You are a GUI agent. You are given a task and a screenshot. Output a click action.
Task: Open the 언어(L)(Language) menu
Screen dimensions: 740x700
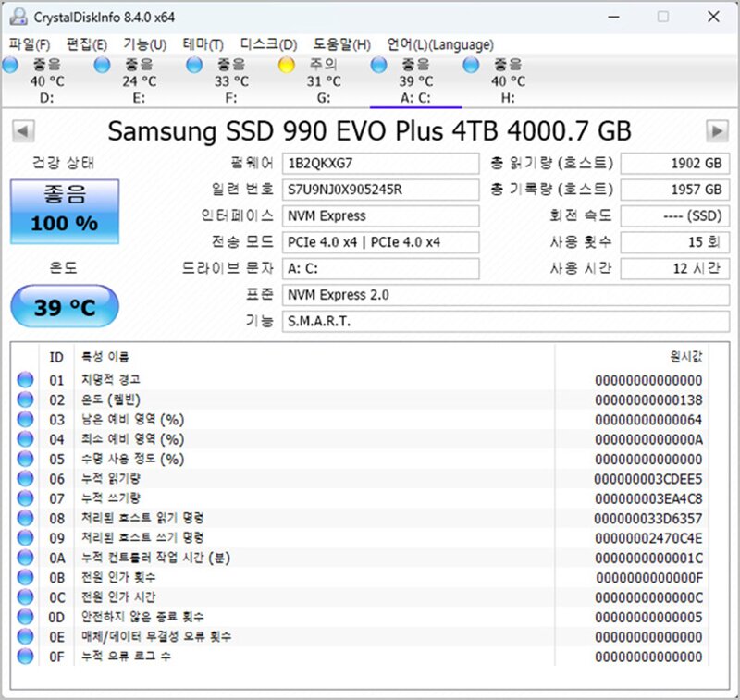pos(440,44)
